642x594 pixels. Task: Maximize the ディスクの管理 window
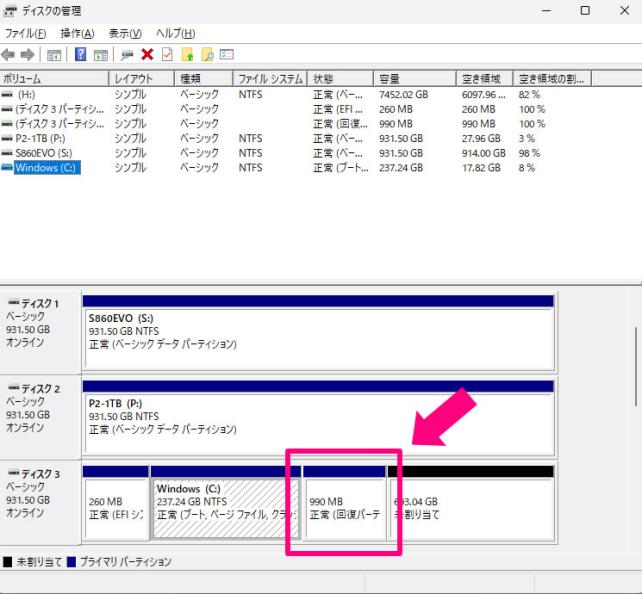pos(585,11)
